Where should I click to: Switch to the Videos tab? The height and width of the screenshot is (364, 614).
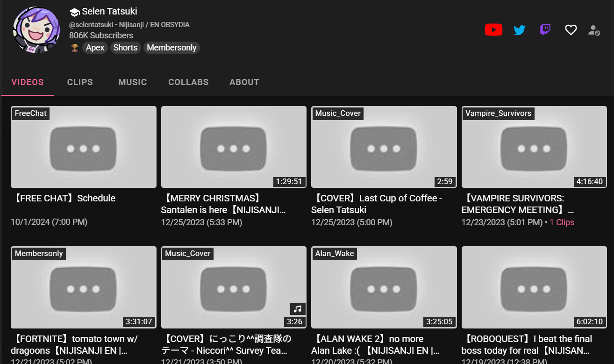[28, 82]
